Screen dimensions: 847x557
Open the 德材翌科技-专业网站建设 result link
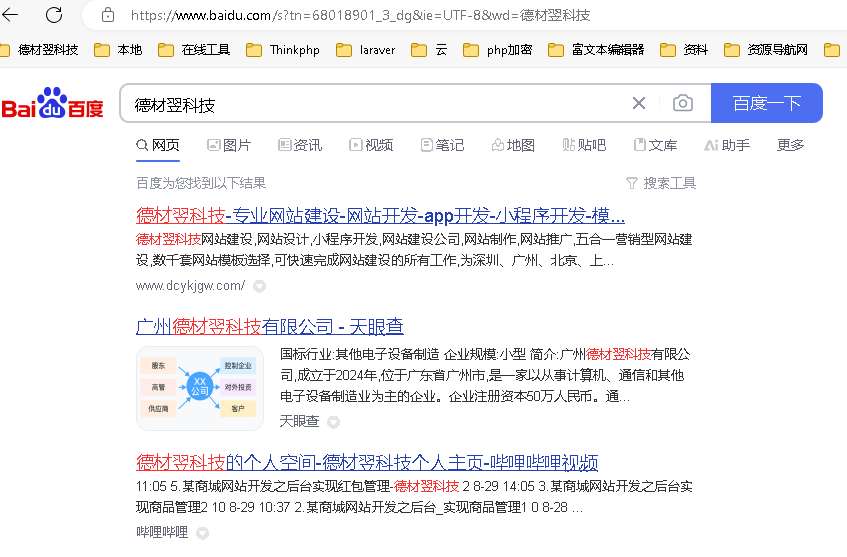(380, 216)
